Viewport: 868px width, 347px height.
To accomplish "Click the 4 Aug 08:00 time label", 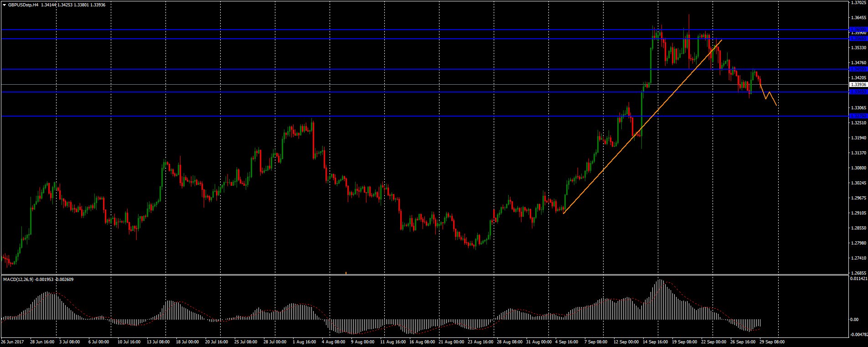I will pyautogui.click(x=333, y=342).
